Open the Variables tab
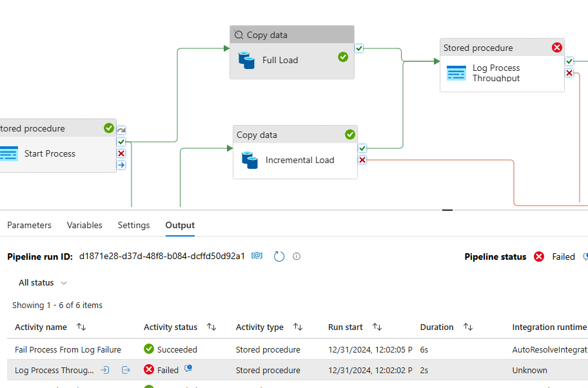Image resolution: width=588 pixels, height=388 pixels. point(84,226)
